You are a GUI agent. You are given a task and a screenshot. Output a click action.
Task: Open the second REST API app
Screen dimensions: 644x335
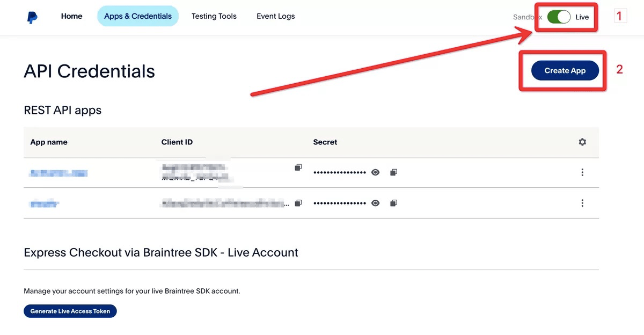45,203
